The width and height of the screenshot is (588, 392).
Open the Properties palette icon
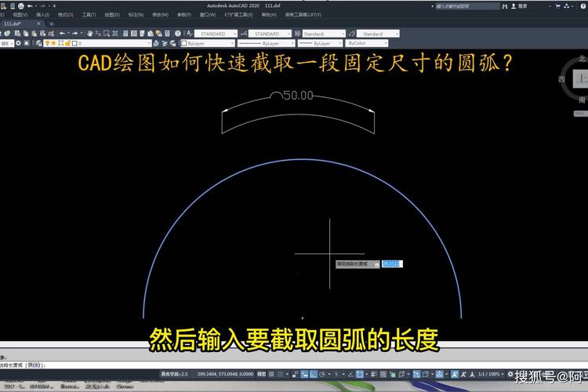tap(125, 34)
